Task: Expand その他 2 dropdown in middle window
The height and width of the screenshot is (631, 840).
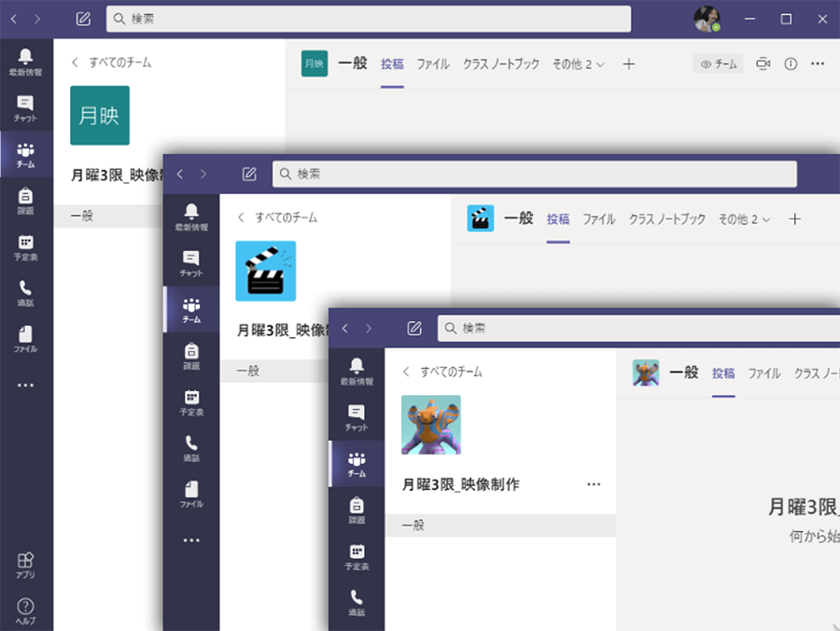Action: pos(745,219)
